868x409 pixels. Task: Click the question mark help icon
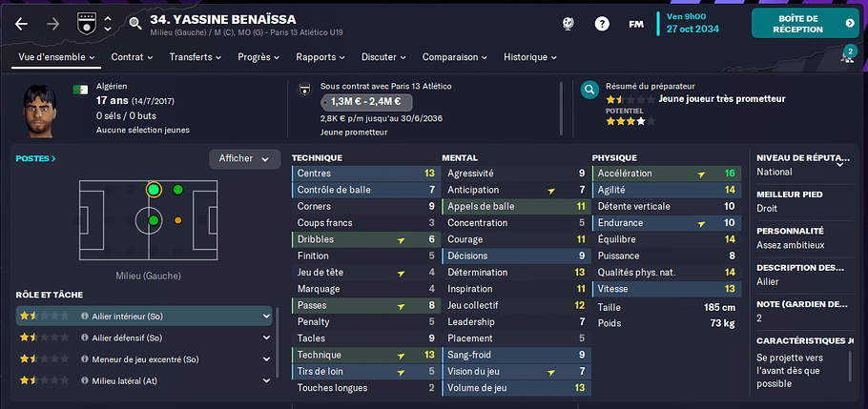602,24
